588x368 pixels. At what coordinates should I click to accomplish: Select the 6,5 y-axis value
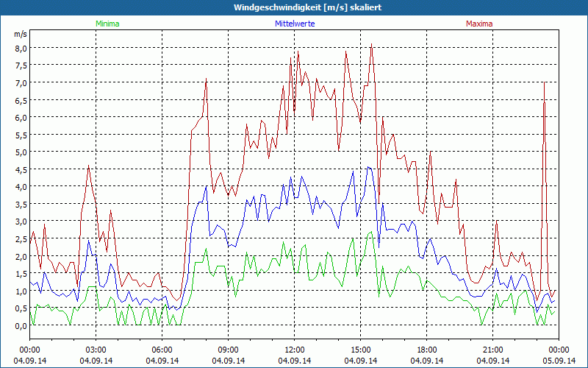(21, 100)
